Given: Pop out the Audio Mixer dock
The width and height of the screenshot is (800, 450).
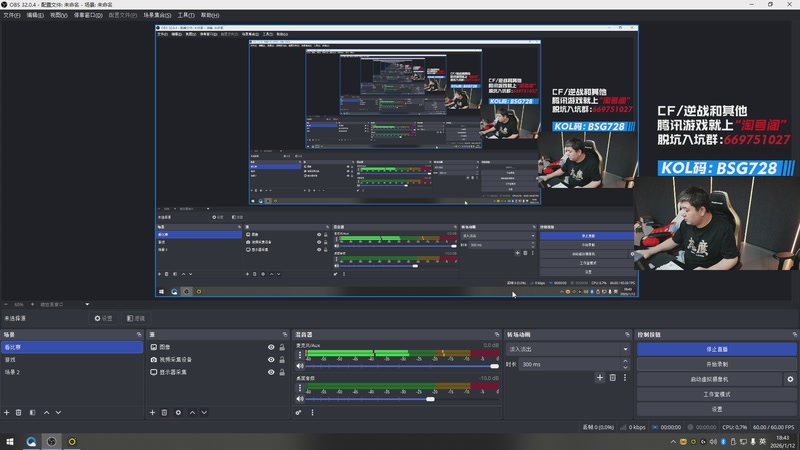Looking at the screenshot, I should tap(496, 335).
